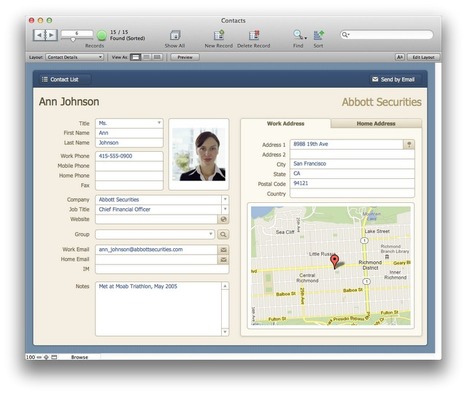Click the green found set pie icon

[102, 35]
